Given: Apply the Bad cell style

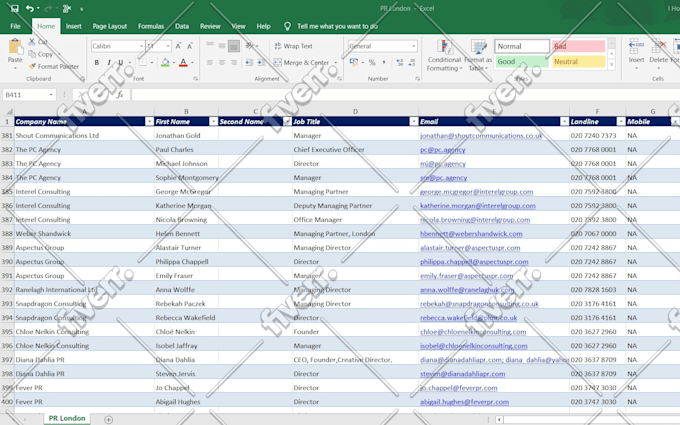Looking at the screenshot, I should coord(579,46).
